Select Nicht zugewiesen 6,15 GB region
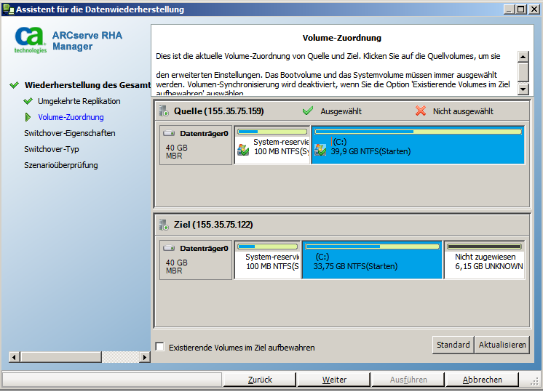Image resolution: width=543 pixels, height=392 pixels. pyautogui.click(x=485, y=260)
